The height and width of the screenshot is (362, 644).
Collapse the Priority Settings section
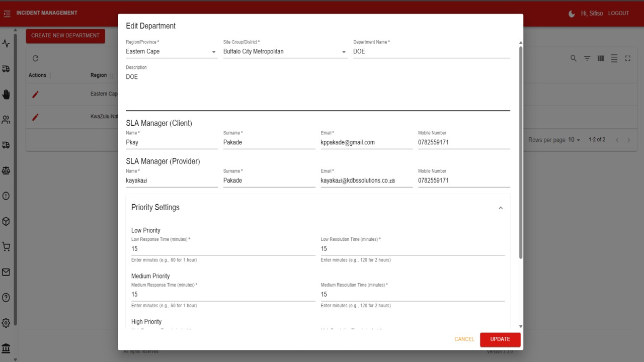(x=501, y=208)
